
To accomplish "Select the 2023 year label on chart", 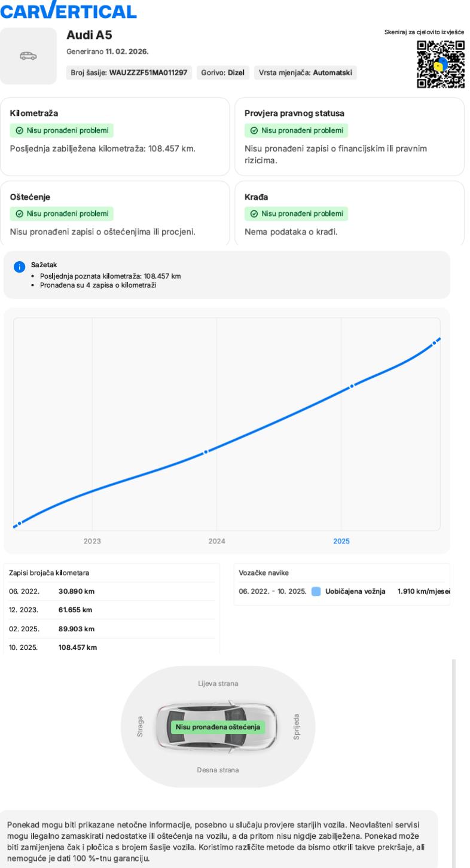I will click(92, 541).
